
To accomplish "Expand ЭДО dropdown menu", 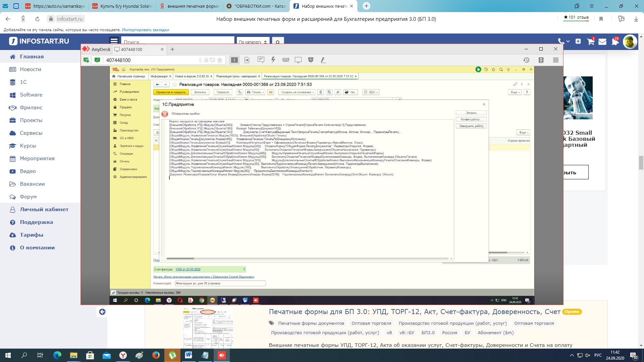I will coord(371,92).
